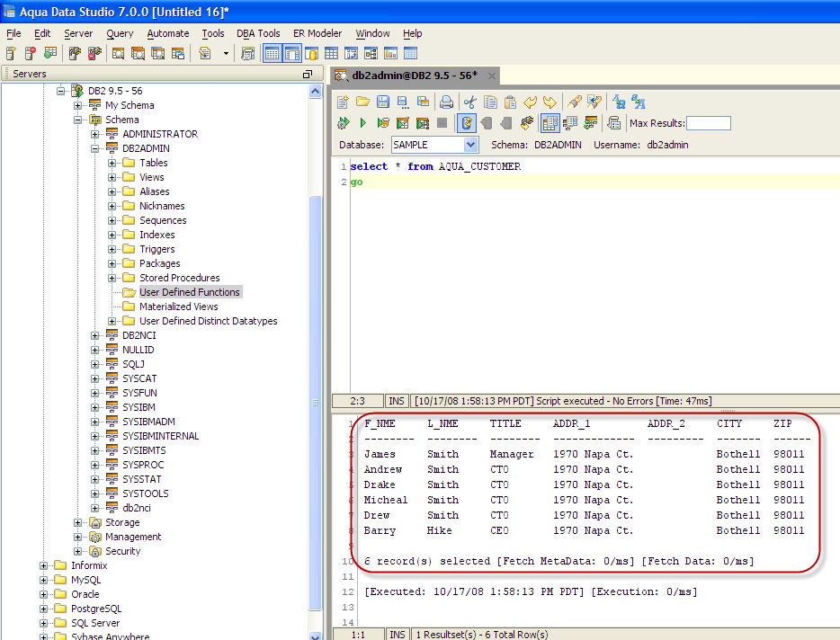Image resolution: width=840 pixels, height=640 pixels.
Task: Click the Print icon in query toolbar
Action: (x=446, y=102)
